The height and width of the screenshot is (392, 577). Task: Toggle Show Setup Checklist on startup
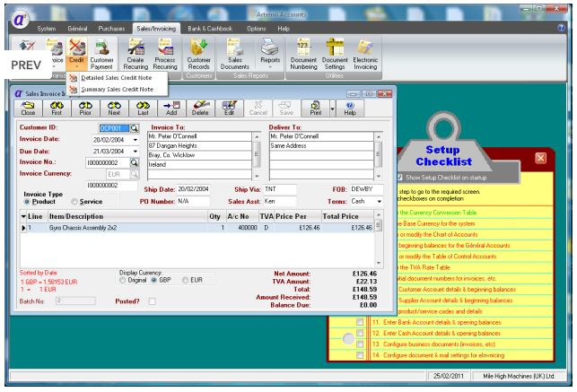(x=399, y=178)
